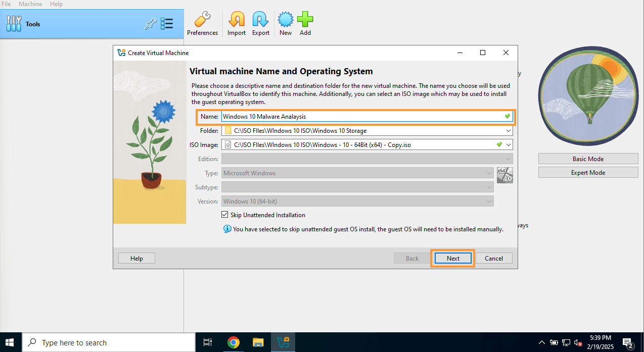Click the Help button in dialog
The image size is (644, 352).
tap(136, 258)
